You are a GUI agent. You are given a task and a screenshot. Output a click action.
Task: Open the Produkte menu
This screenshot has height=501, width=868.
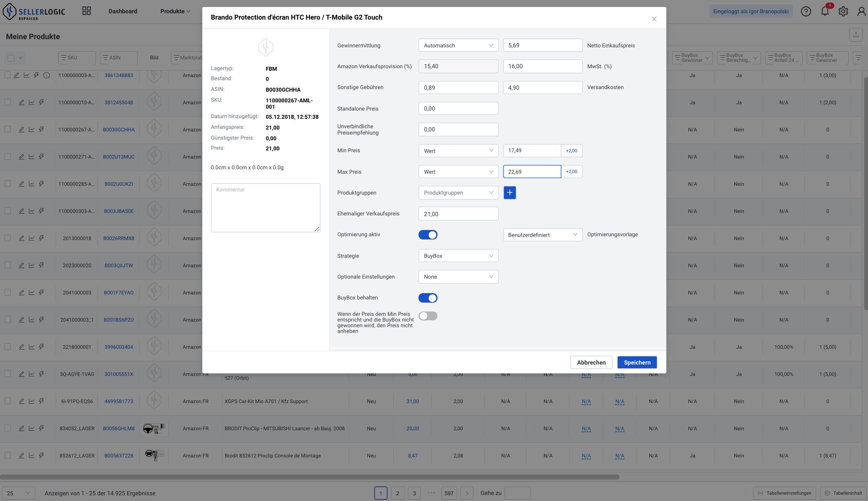[x=175, y=11]
